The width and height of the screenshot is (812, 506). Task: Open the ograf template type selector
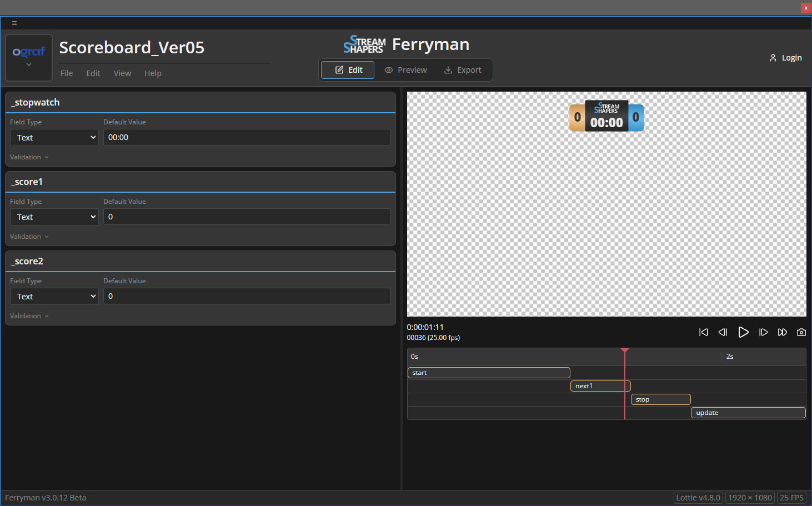point(29,58)
